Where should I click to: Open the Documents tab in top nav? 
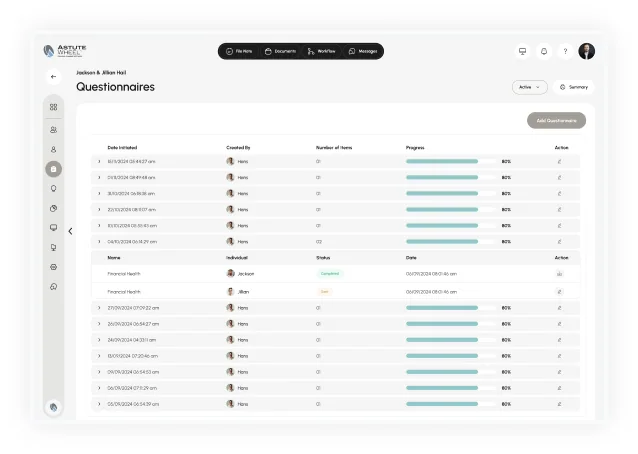click(x=280, y=51)
